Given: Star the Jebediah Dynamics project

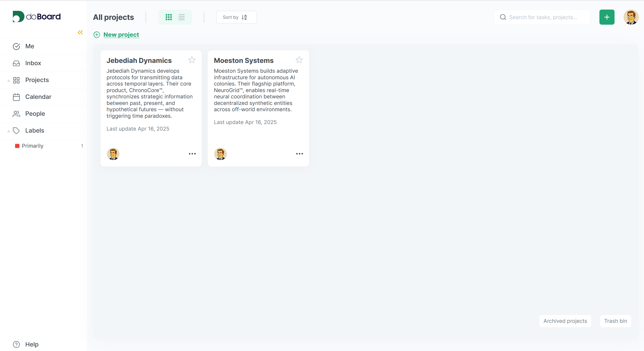Looking at the screenshot, I should point(192,60).
